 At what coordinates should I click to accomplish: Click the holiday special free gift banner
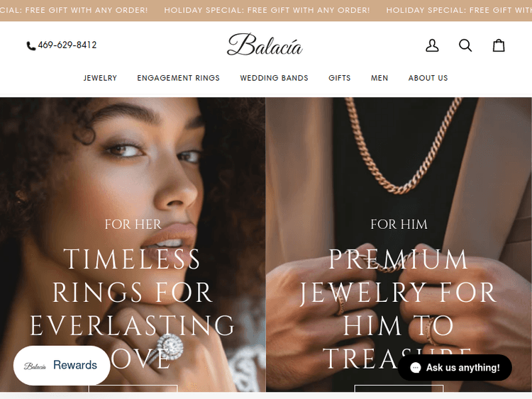(266, 10)
